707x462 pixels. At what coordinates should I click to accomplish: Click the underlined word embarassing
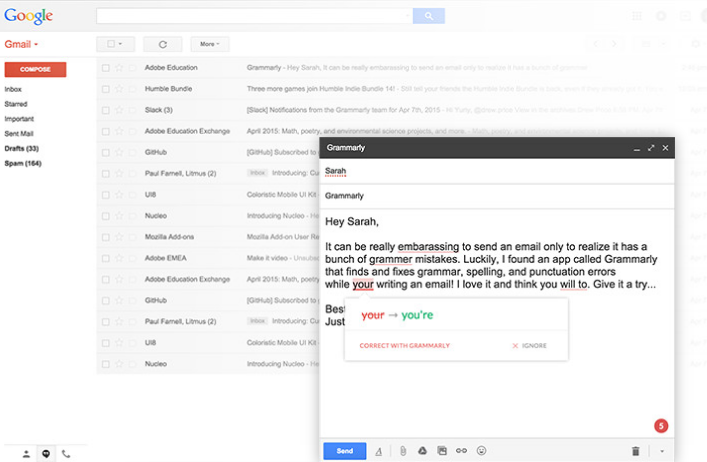pos(428,247)
